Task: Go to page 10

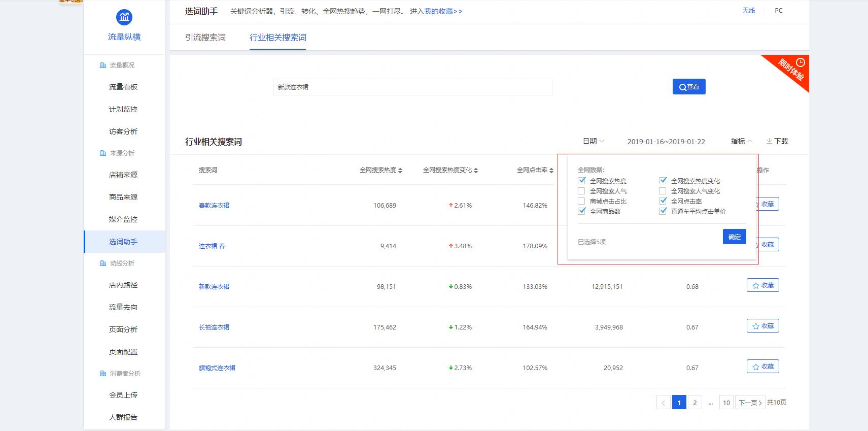Action: (726, 403)
